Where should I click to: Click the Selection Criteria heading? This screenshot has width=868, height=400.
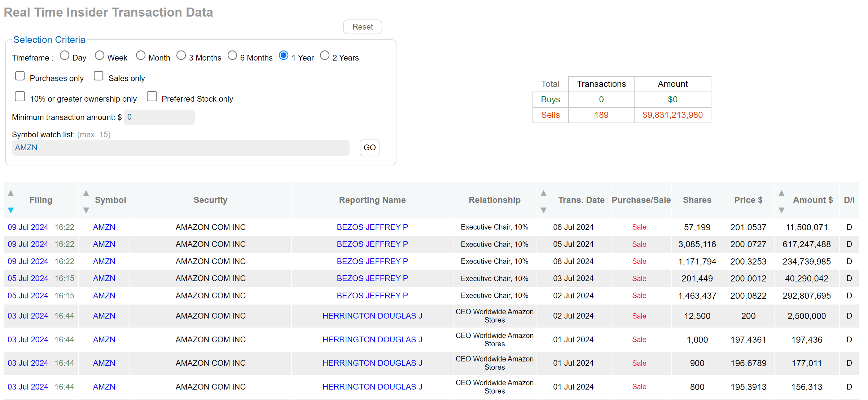(49, 40)
